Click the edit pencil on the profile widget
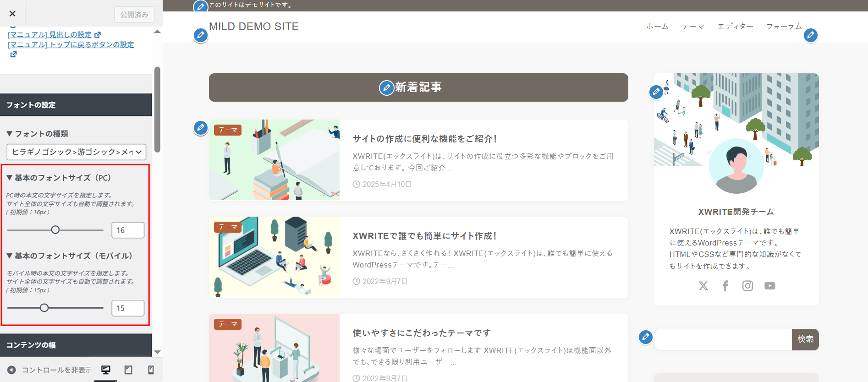Screen dimensions: 868x382 click(x=656, y=92)
